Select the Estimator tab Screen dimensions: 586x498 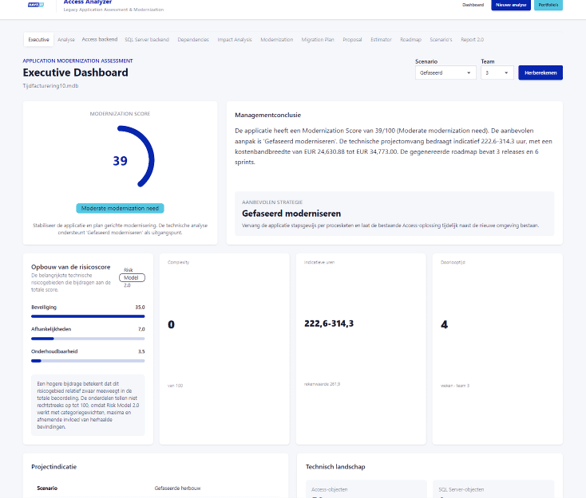tap(381, 40)
